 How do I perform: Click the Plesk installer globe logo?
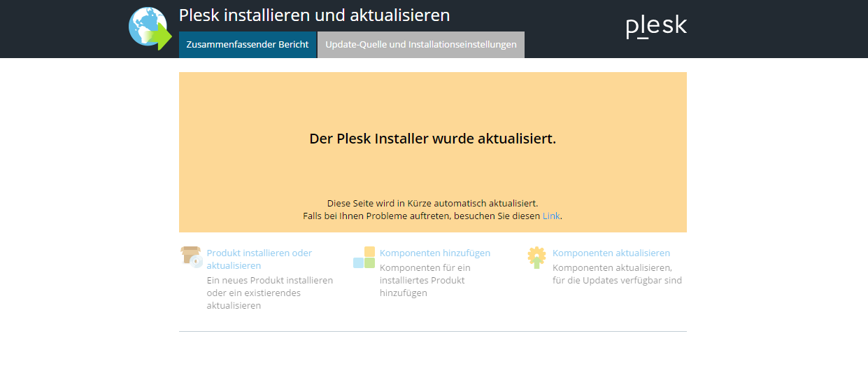click(x=150, y=29)
